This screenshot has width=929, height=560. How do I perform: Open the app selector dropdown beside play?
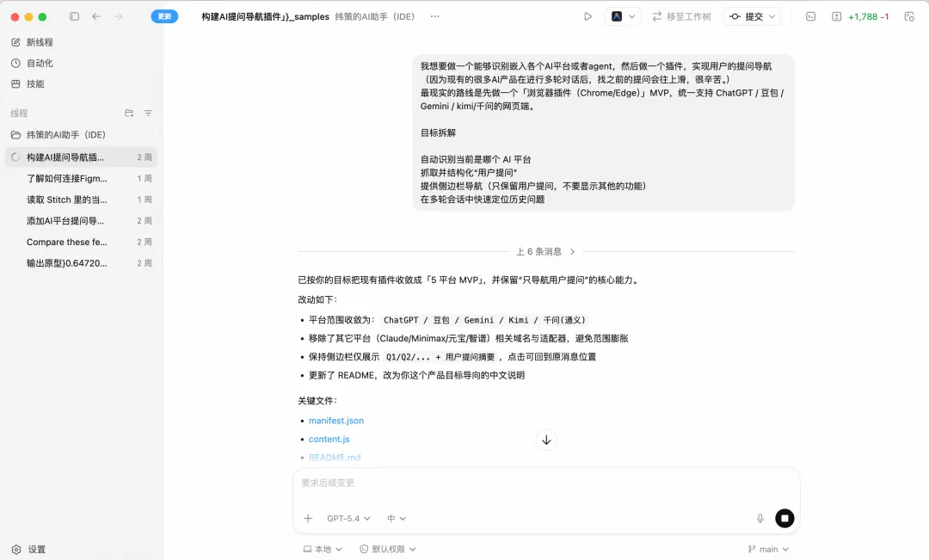(x=623, y=16)
